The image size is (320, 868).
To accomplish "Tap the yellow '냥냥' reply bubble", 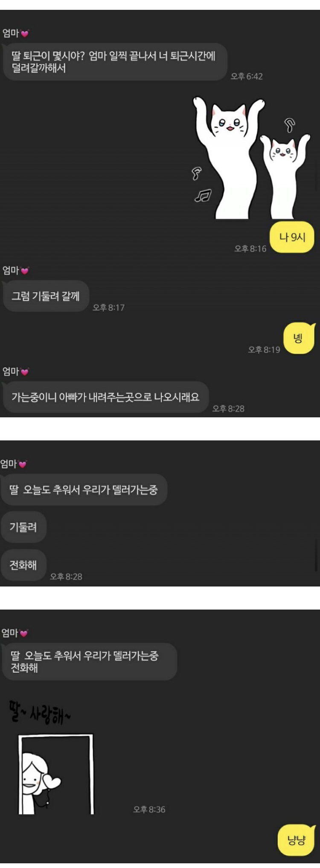I will 297,841.
